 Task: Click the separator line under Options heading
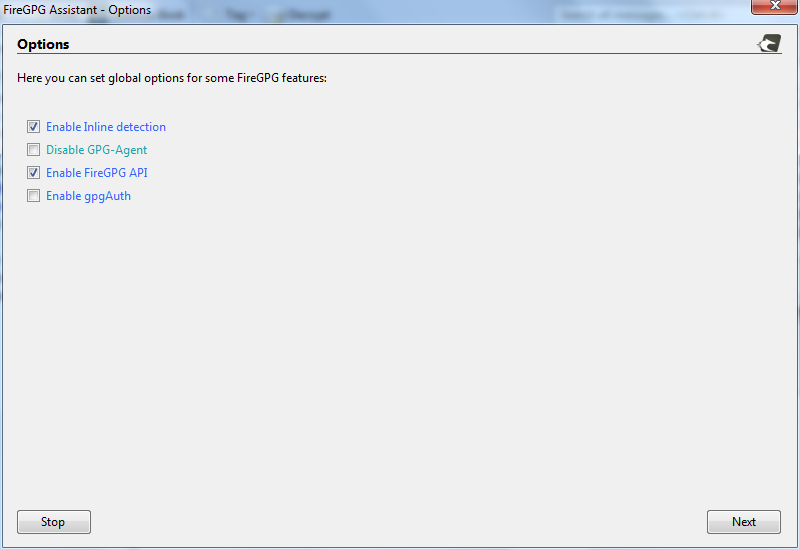click(x=400, y=54)
